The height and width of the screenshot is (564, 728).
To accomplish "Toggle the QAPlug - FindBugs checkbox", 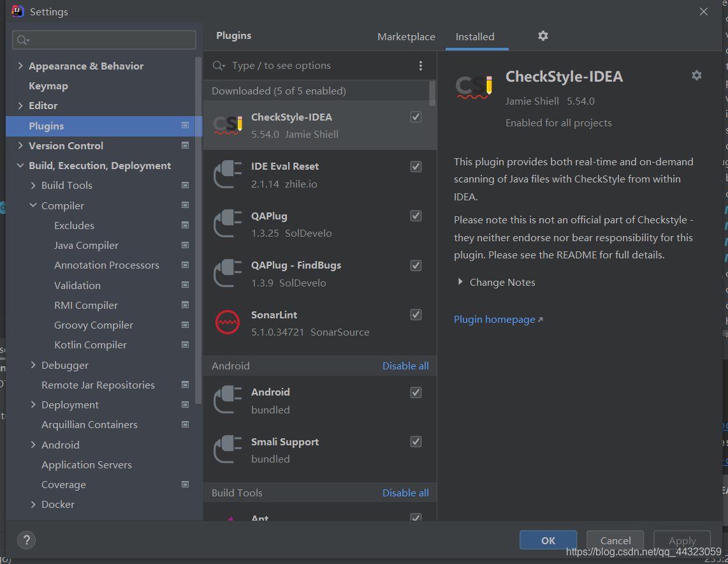I will (416, 265).
